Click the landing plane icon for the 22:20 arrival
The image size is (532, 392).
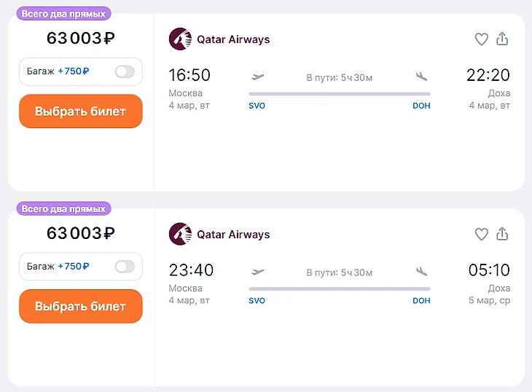point(421,77)
